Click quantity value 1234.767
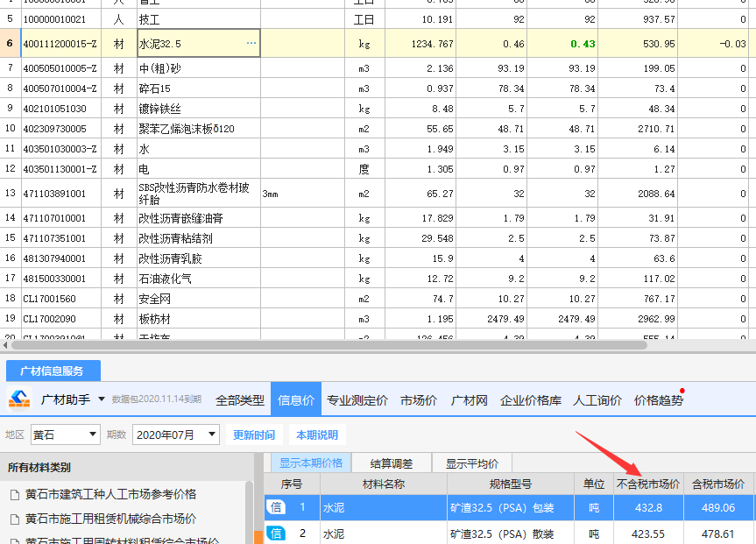Image resolution: width=756 pixels, height=544 pixels. click(x=433, y=44)
